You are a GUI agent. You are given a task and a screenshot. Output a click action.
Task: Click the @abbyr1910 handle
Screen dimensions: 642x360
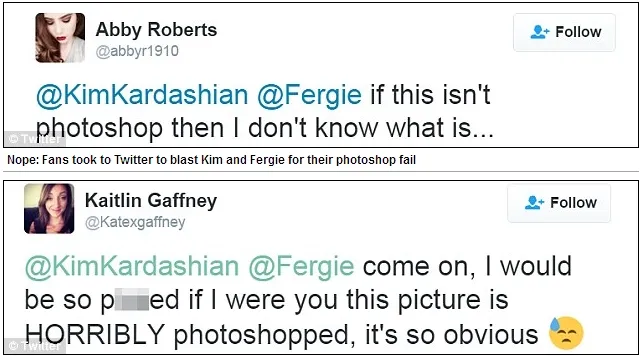(137, 51)
